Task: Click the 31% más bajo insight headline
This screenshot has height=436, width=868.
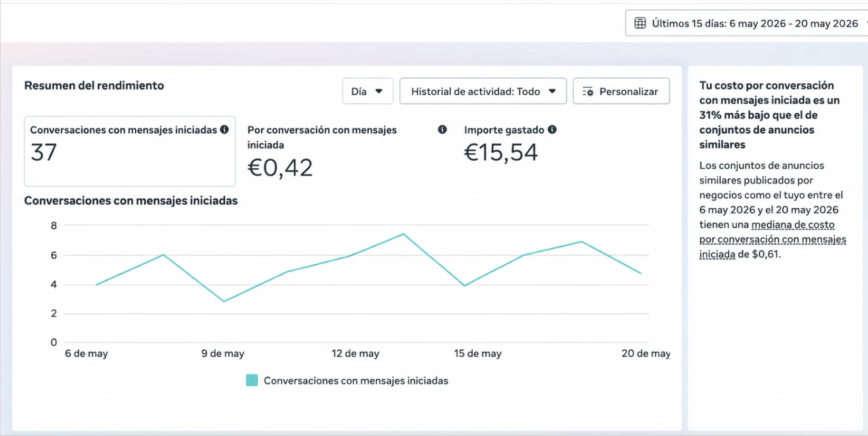Action: (x=770, y=115)
